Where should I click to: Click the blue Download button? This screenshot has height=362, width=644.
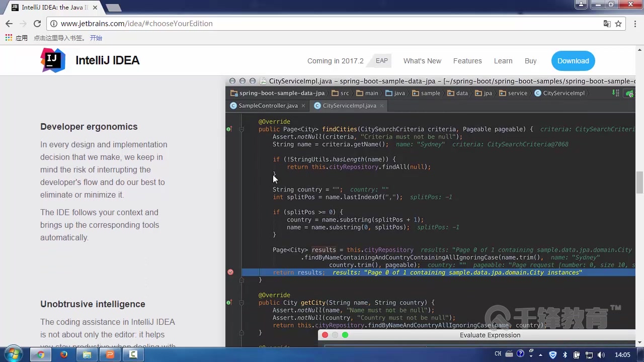coord(573,61)
